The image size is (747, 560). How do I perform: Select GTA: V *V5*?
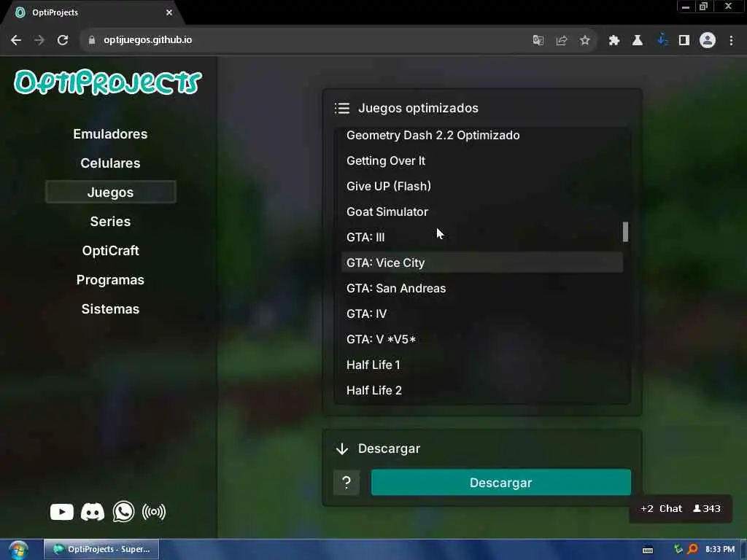click(482, 340)
